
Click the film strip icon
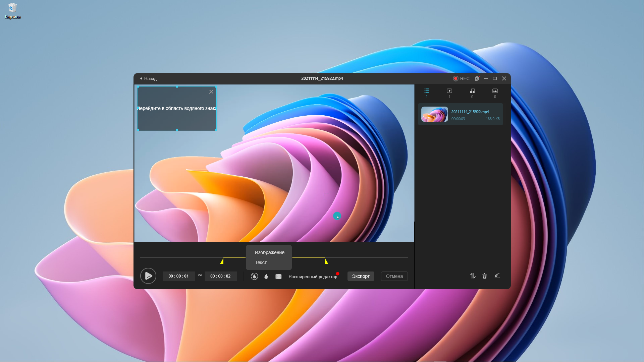tap(279, 277)
